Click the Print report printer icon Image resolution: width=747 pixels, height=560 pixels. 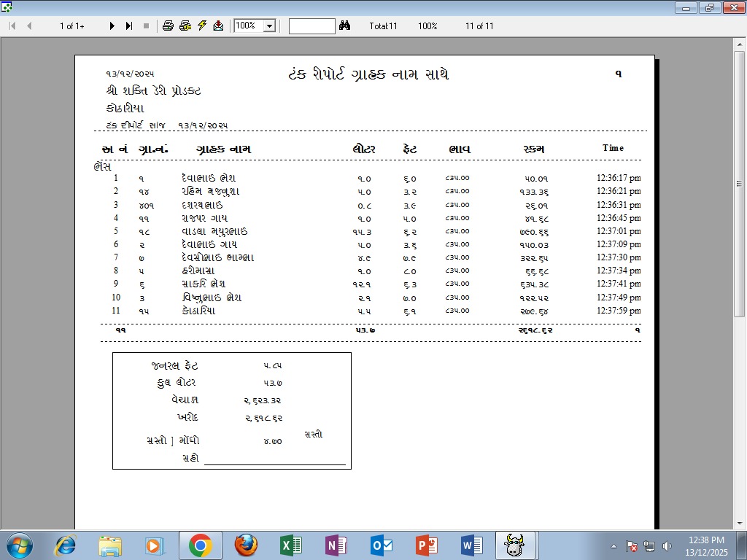(168, 26)
